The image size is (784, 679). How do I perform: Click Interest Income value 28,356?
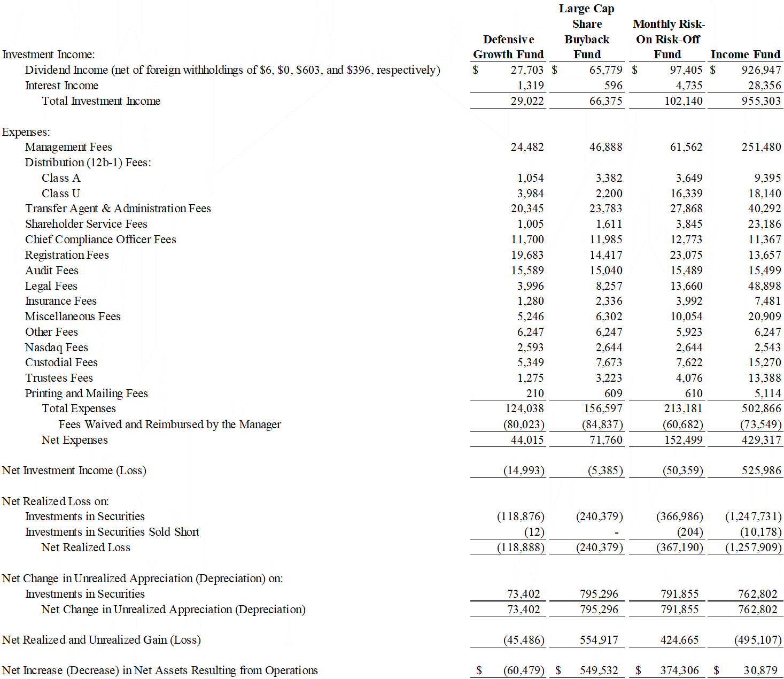click(x=764, y=86)
